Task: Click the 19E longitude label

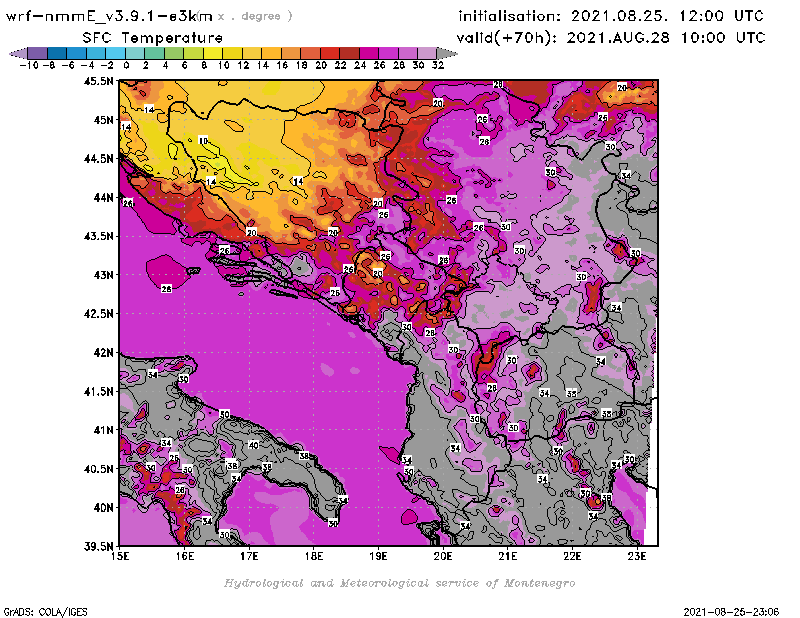Action: click(x=379, y=556)
